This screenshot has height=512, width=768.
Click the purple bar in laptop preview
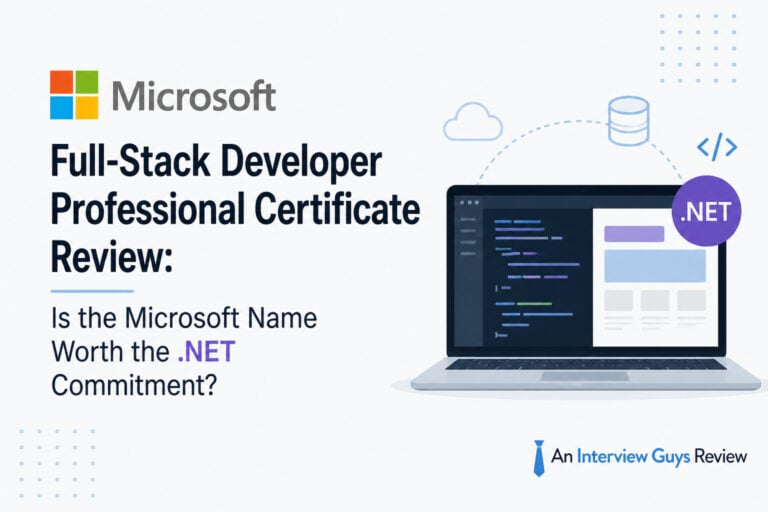pyautogui.click(x=634, y=234)
